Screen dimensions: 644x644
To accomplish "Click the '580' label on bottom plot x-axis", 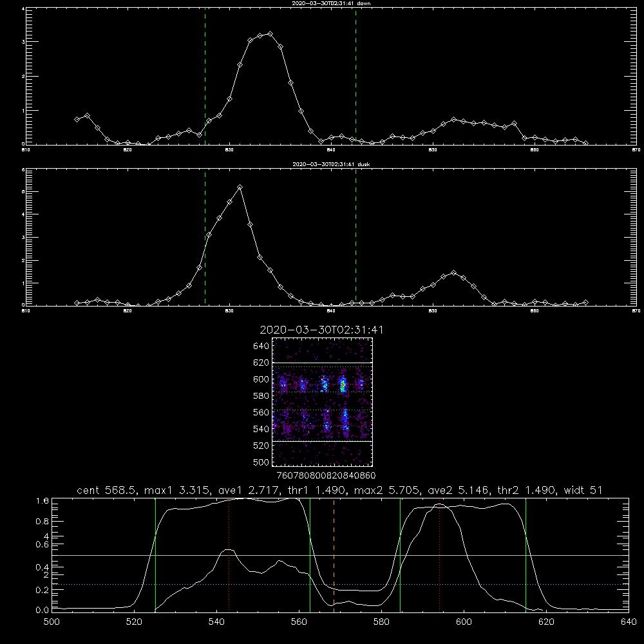I will pyautogui.click(x=381, y=622).
